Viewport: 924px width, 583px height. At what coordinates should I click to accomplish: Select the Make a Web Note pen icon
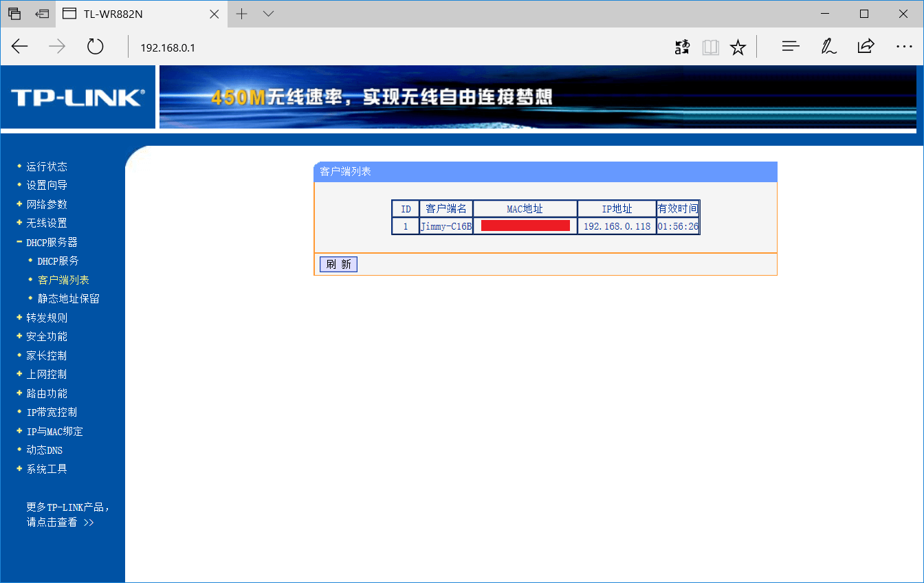828,46
